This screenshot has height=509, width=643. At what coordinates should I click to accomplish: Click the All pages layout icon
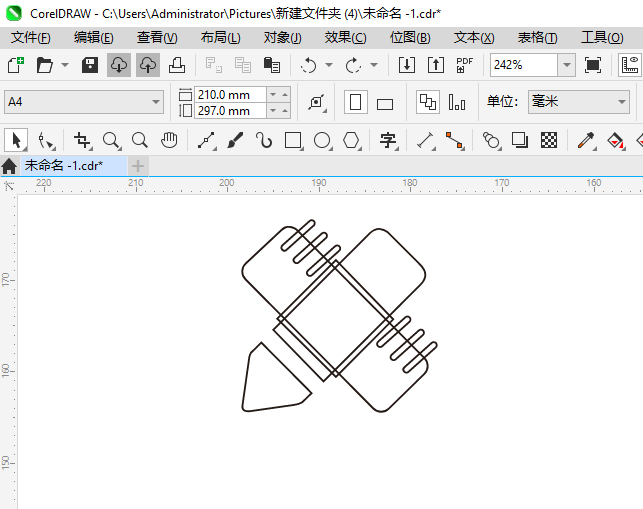[428, 102]
